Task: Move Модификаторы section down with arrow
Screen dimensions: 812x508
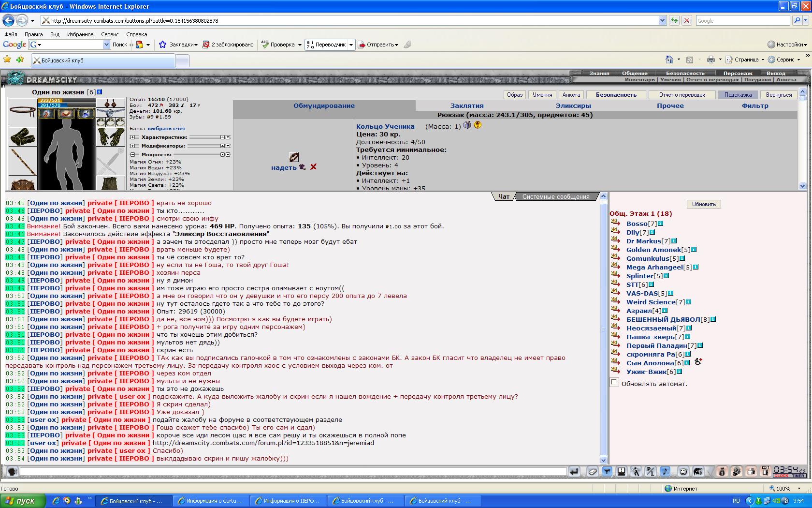Action: 228,146
